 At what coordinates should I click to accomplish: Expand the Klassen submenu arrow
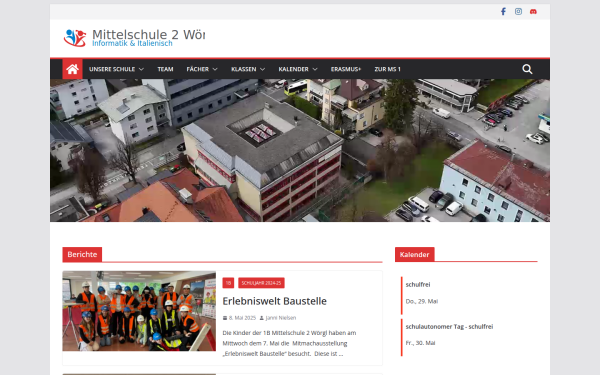262,69
